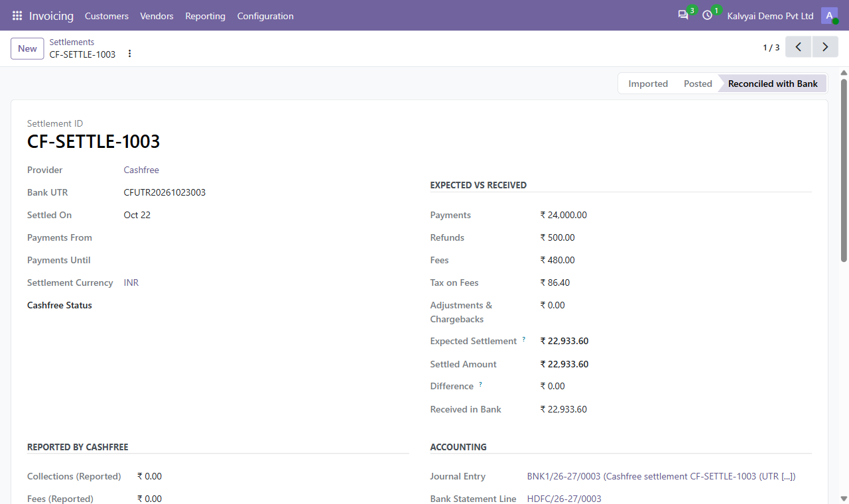Show help tooltip for Difference

point(480,384)
